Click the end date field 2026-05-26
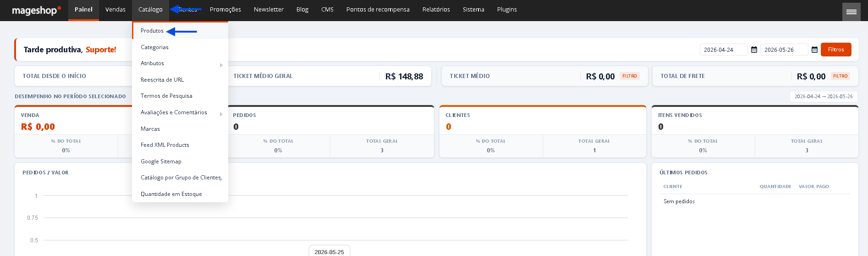 point(784,50)
